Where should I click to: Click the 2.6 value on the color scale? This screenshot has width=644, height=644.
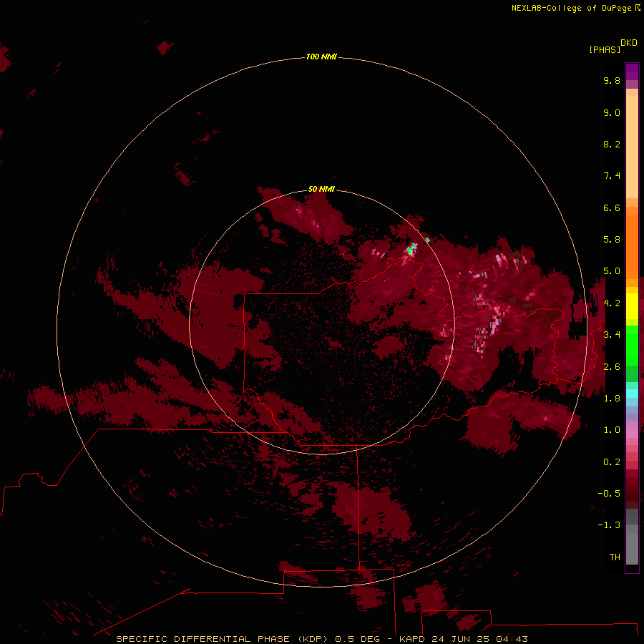click(x=612, y=367)
